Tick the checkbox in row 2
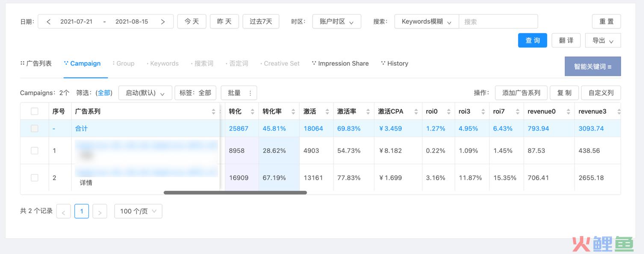 coord(35,178)
